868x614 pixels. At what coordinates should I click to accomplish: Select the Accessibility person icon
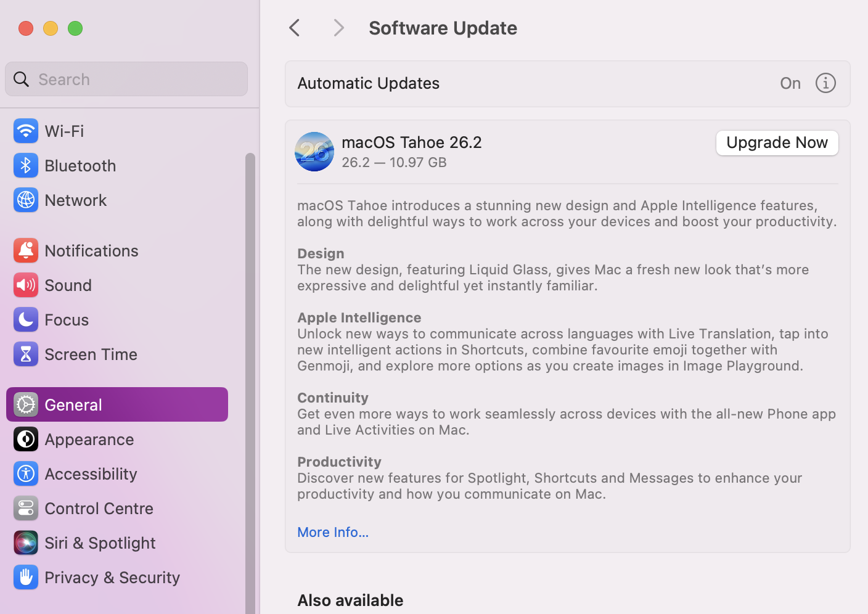tap(26, 473)
